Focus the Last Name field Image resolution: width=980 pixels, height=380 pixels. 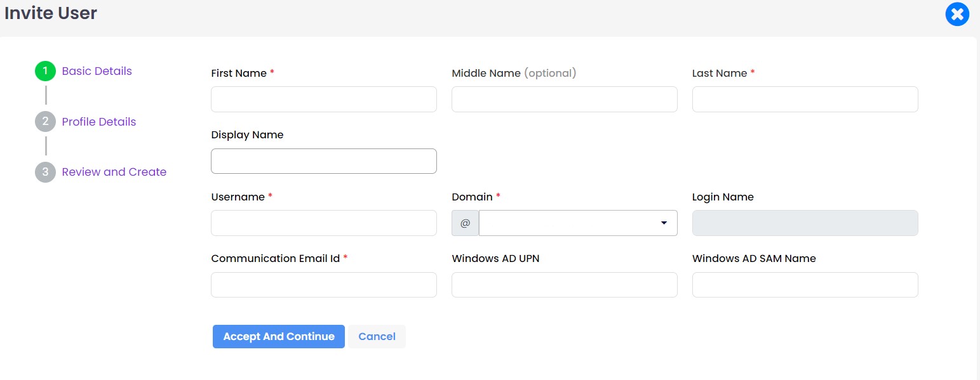[805, 100]
